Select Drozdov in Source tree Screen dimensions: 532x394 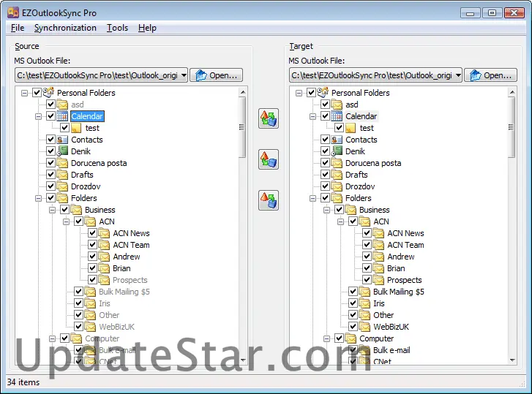[86, 186]
